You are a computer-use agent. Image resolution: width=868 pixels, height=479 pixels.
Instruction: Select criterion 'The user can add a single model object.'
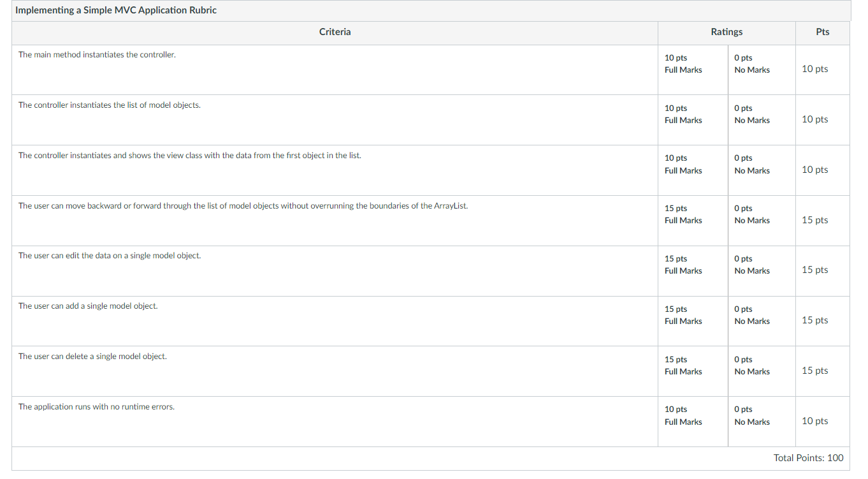pyautogui.click(x=88, y=306)
